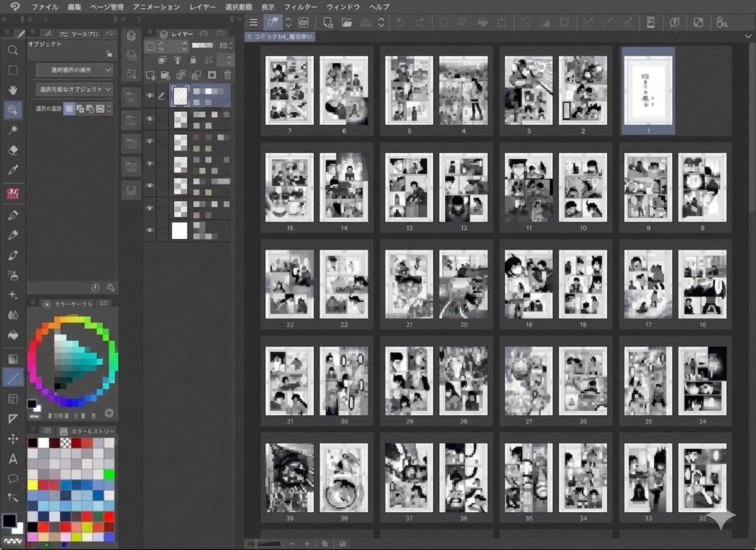Select the Frame border tool

tap(13, 399)
